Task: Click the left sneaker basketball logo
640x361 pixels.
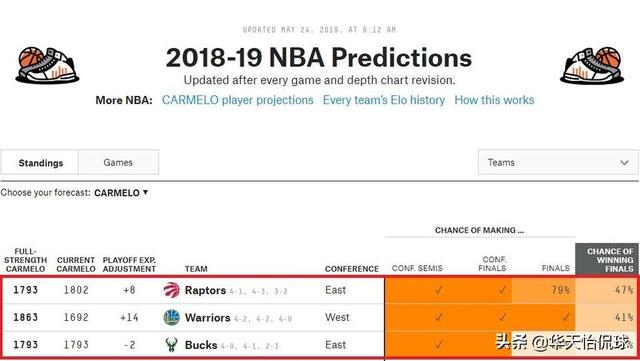Action: (x=47, y=65)
